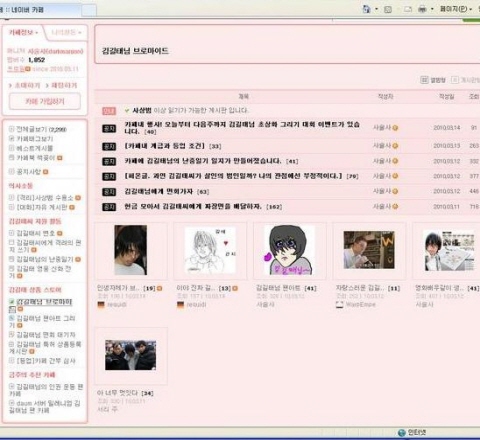Viewport: 480px width, 440px height.
Task: Open the 채팅하기 chat link
Action: click(61, 86)
